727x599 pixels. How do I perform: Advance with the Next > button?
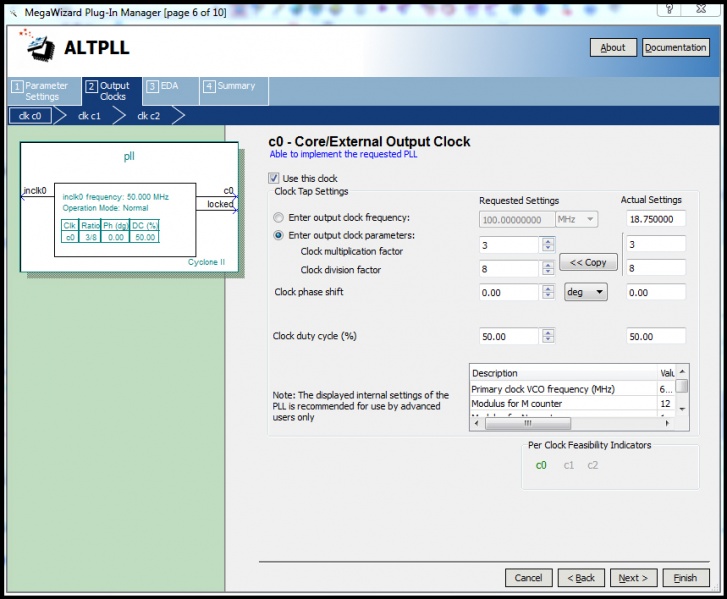[633, 578]
